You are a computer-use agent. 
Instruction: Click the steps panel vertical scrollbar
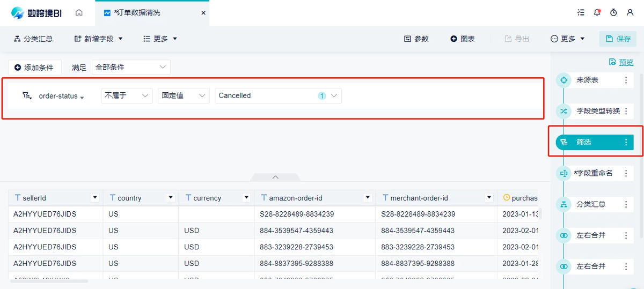click(x=641, y=155)
